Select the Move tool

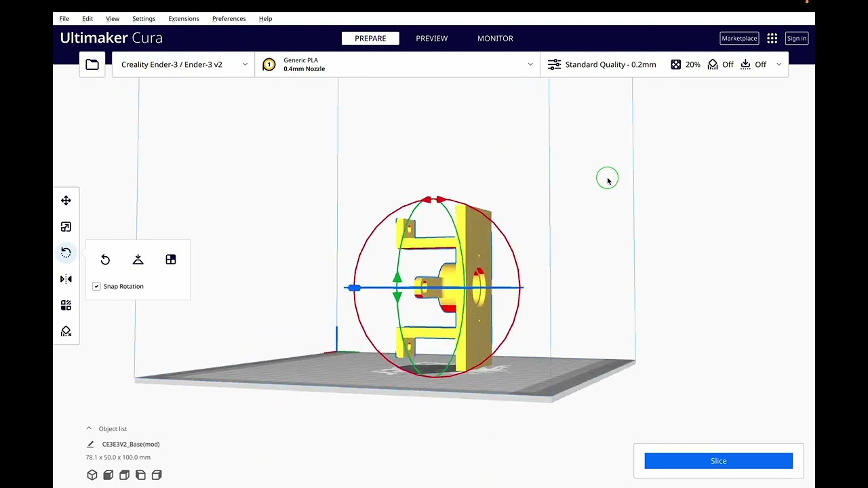click(66, 201)
